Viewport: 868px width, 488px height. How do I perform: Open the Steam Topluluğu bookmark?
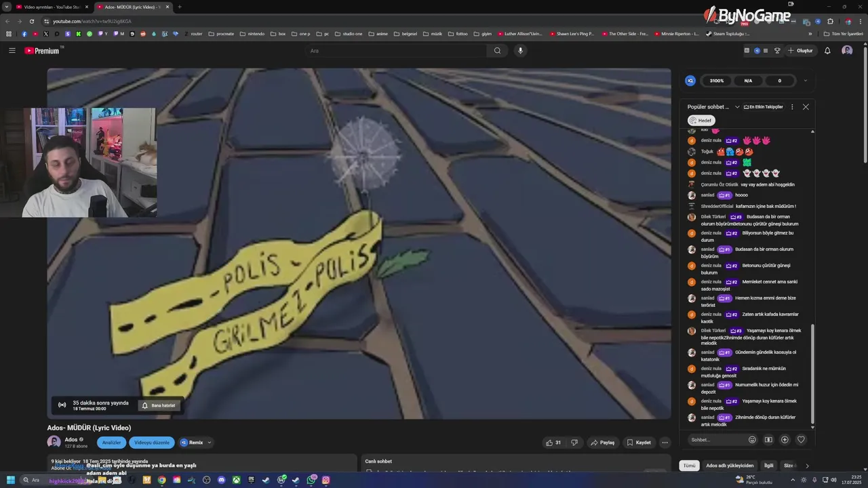coord(728,33)
